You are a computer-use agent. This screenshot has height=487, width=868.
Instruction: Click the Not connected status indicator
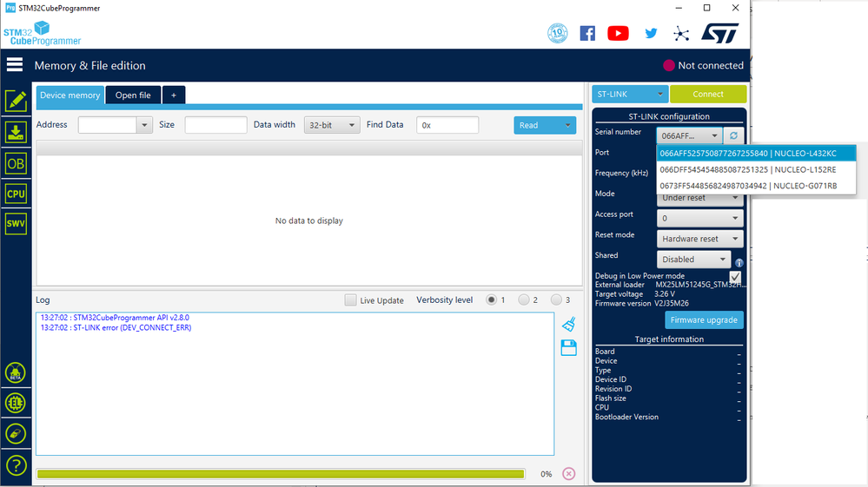click(x=704, y=65)
